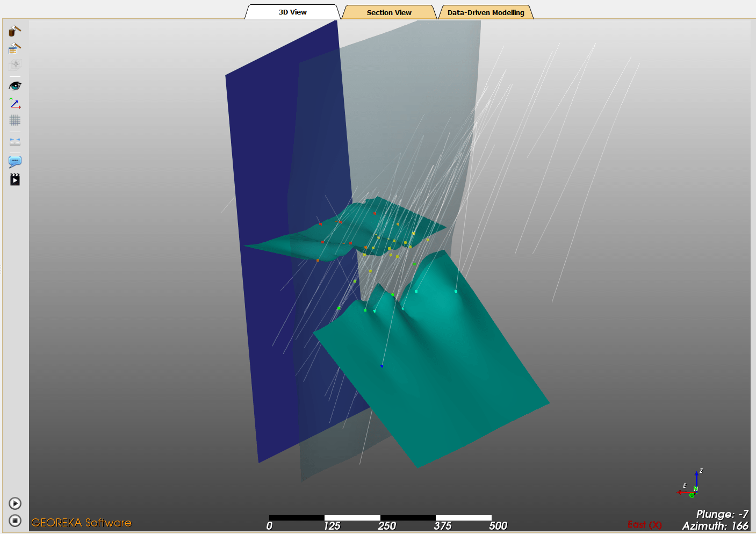The width and height of the screenshot is (756, 534).
Task: Open the Section View tab
Action: [389, 12]
